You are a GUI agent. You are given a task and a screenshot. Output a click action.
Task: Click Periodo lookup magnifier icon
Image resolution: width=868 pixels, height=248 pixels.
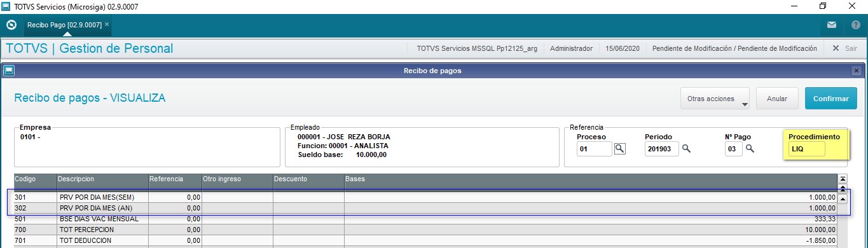[687, 149]
